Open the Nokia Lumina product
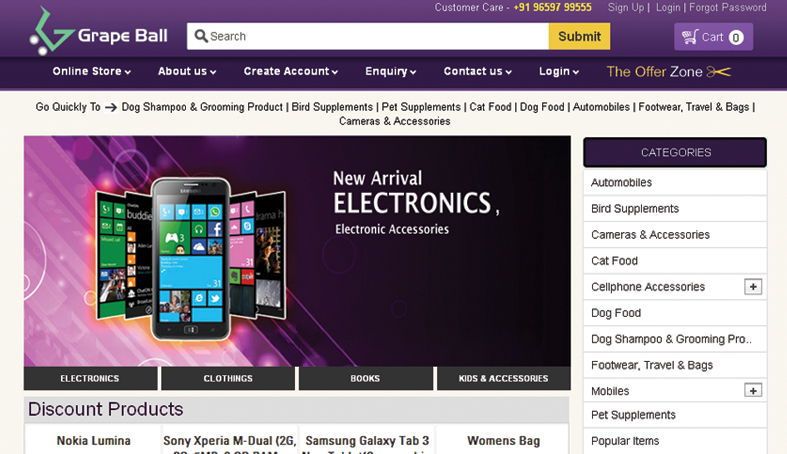The image size is (787, 454). (93, 440)
